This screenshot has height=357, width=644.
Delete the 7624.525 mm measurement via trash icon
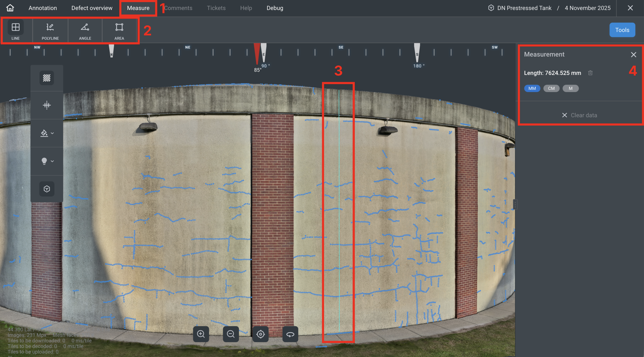pyautogui.click(x=590, y=73)
